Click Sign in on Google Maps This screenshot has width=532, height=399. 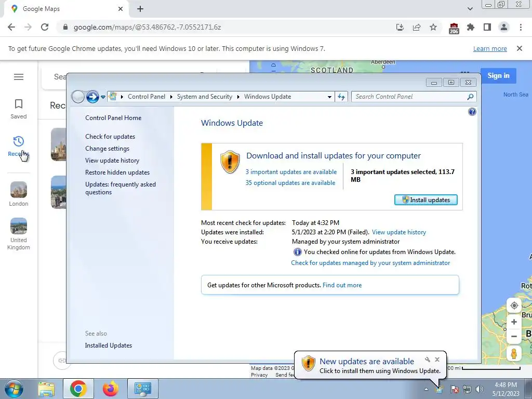click(x=498, y=75)
